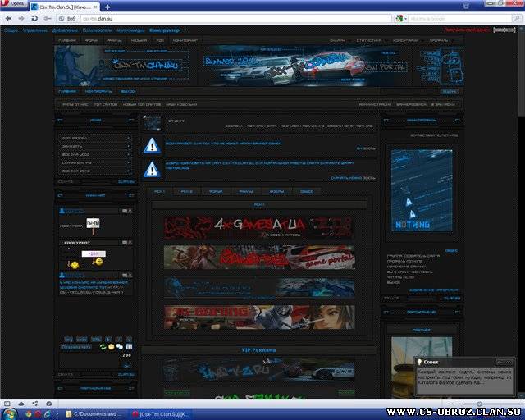Click the zoom slider in Opera status bar
Screen dimensions: 525x420
[x=480, y=403]
